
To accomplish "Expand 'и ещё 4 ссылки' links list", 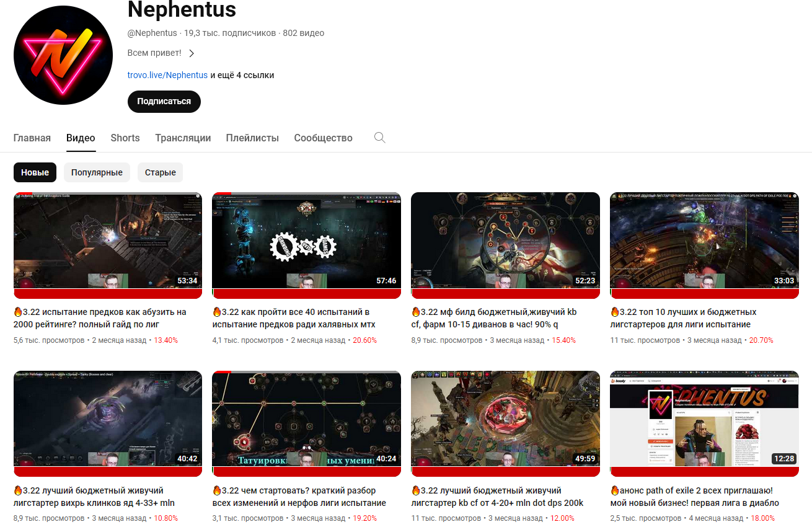I will tap(242, 75).
